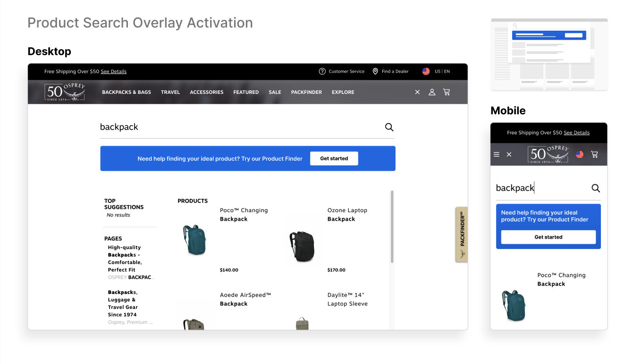Open the Packfinder navigation item
The height and width of the screenshot is (364, 633).
tap(306, 92)
